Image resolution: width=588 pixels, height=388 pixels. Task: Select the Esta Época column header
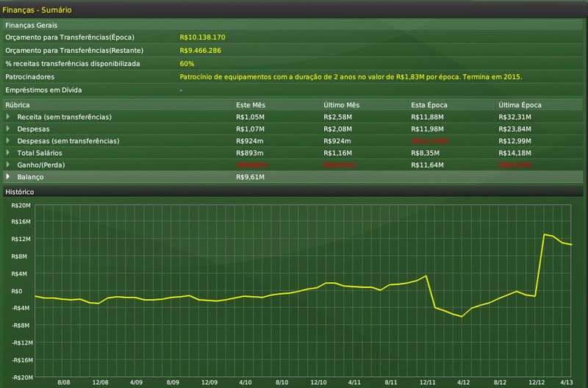(427, 104)
